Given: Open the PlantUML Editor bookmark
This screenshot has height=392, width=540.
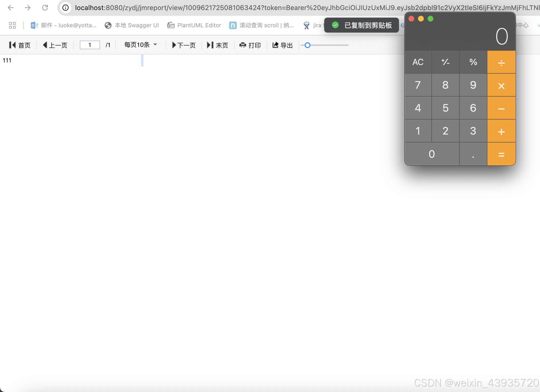Looking at the screenshot, I should pyautogui.click(x=194, y=25).
